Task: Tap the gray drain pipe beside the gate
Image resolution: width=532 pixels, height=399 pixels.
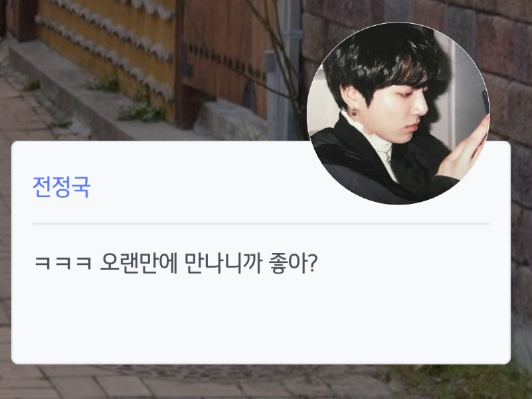Action: (x=288, y=68)
